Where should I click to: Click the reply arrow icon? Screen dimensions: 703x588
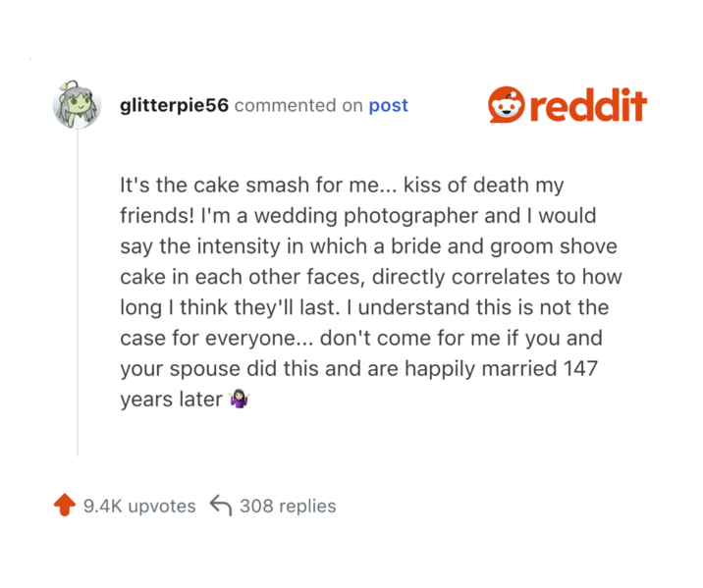(x=221, y=507)
